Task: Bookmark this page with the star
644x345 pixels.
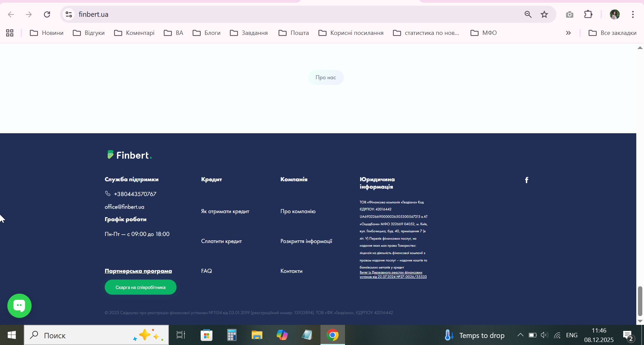Action: tap(544, 14)
